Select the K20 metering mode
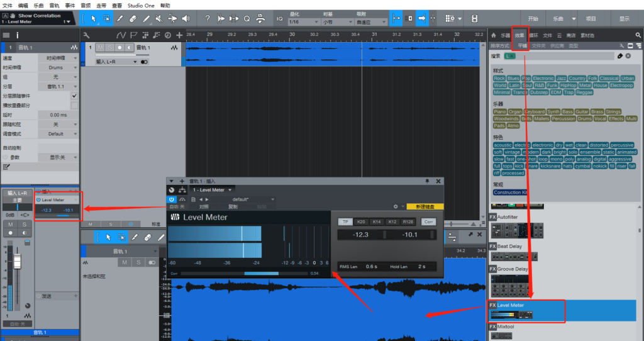644x341 pixels. click(361, 222)
